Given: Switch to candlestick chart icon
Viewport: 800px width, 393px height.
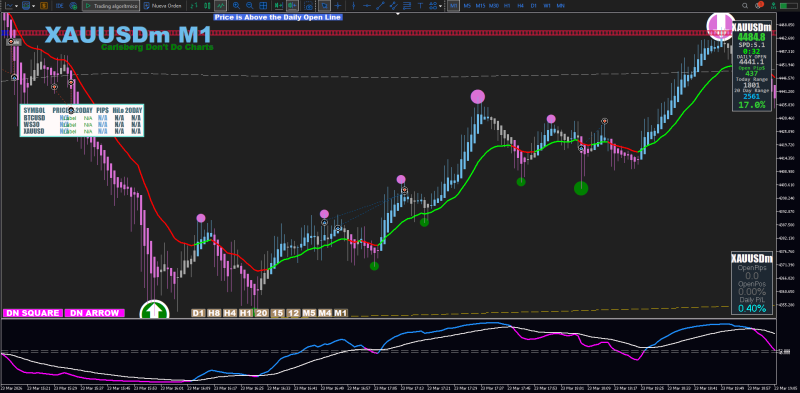Looking at the screenshot, I should [x=207, y=6].
